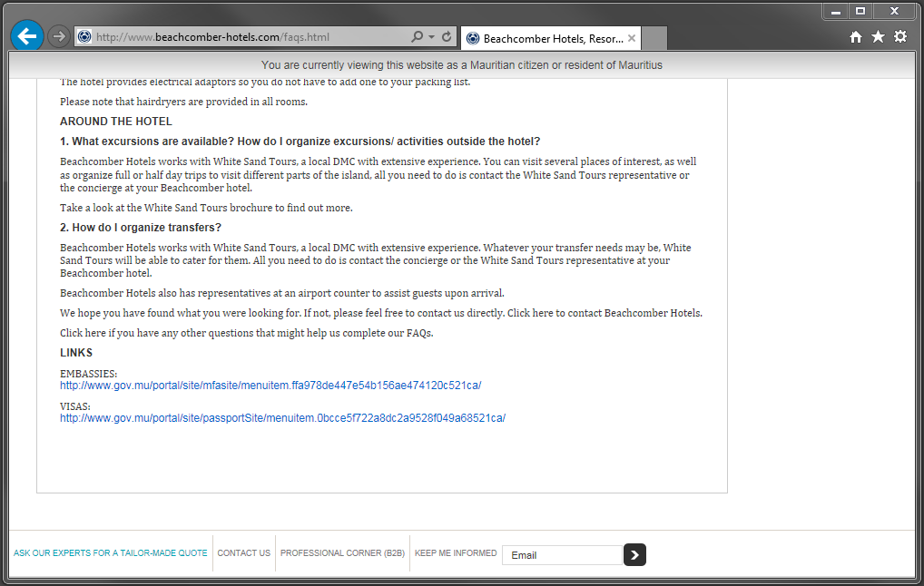
Task: Click 'Please note that hairdryers are provided' text
Action: (184, 102)
